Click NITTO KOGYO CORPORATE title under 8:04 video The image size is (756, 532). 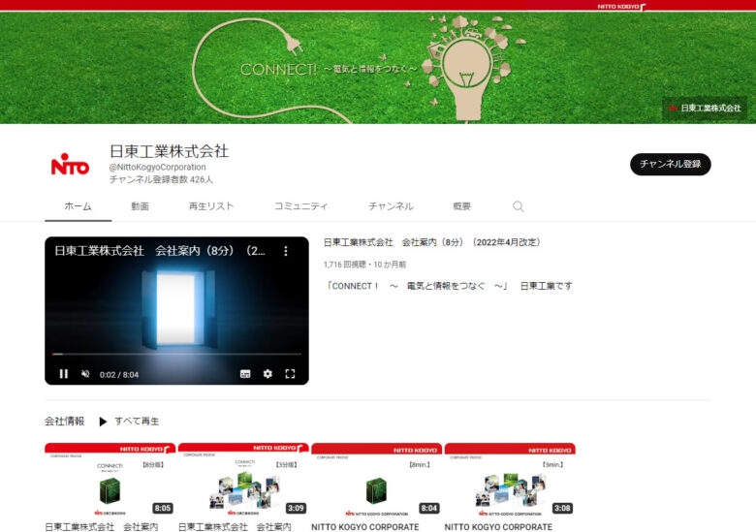365,527
